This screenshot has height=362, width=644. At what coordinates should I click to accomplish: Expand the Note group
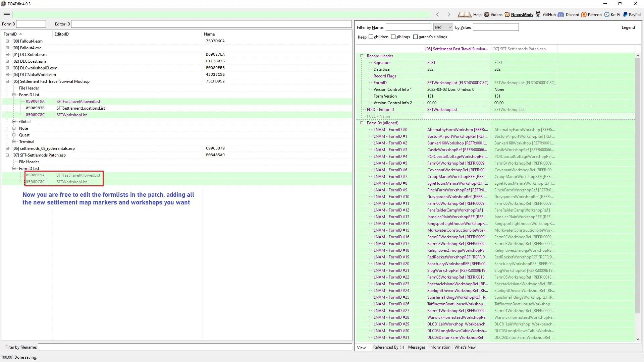(x=14, y=128)
